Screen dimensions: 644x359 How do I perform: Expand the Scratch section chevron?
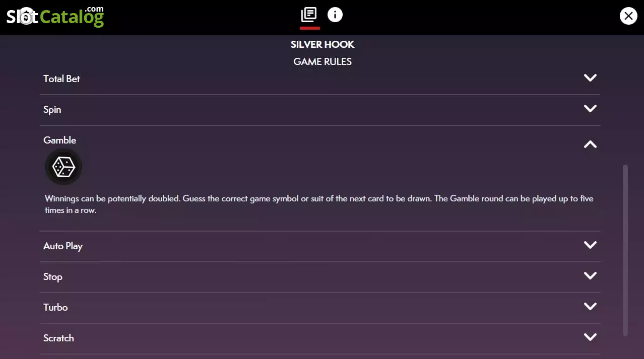(590, 337)
